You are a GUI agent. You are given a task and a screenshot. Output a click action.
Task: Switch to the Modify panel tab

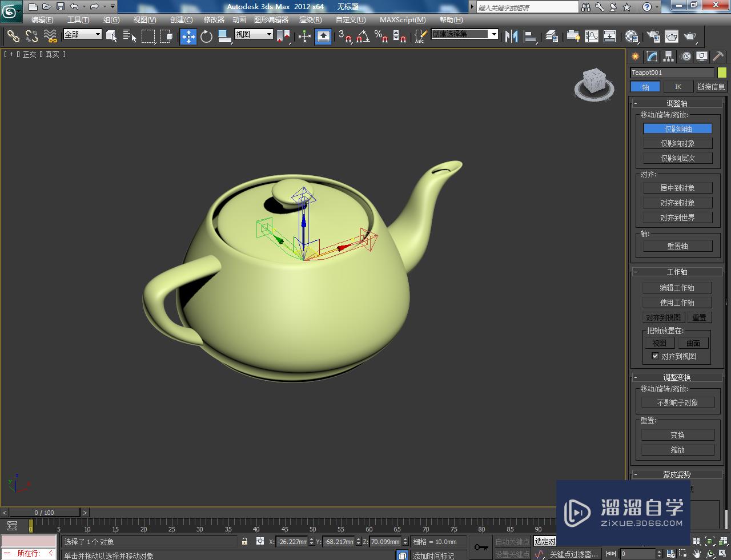click(652, 56)
